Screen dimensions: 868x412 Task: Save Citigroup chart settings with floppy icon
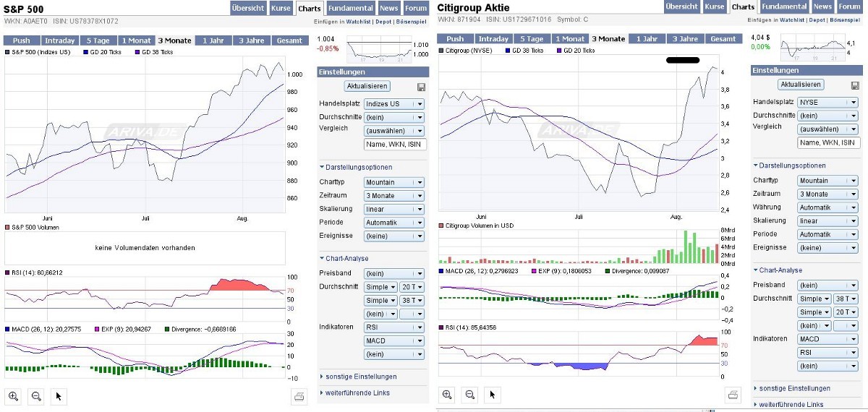coord(855,85)
